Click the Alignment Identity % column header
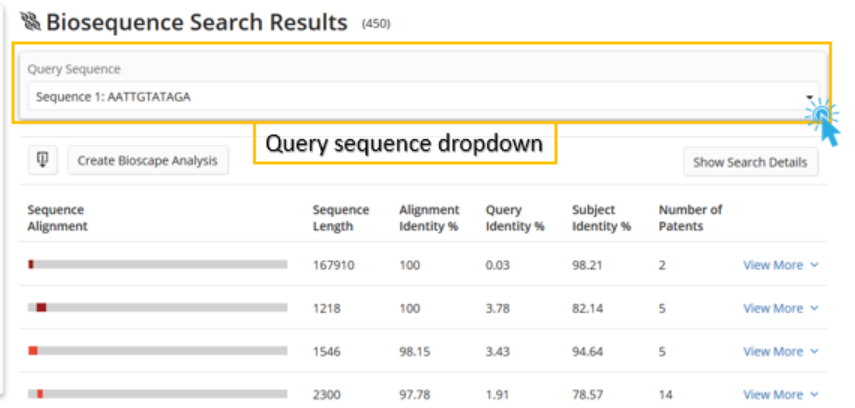The height and width of the screenshot is (408, 855). coord(429,218)
